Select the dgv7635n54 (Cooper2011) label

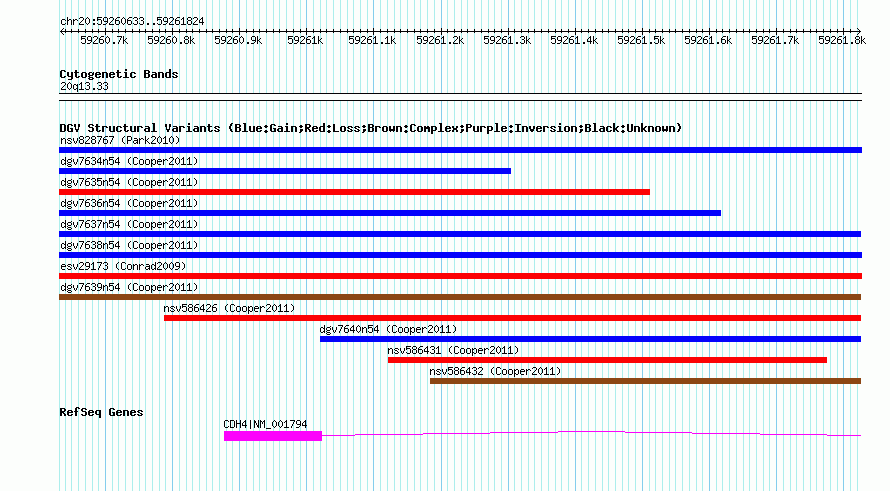tap(129, 182)
